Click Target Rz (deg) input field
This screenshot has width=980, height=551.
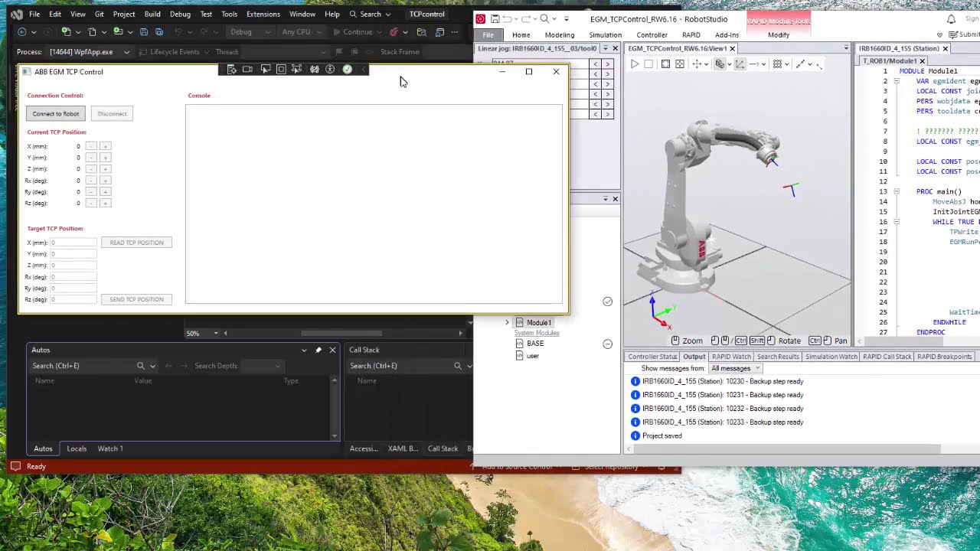click(x=73, y=299)
